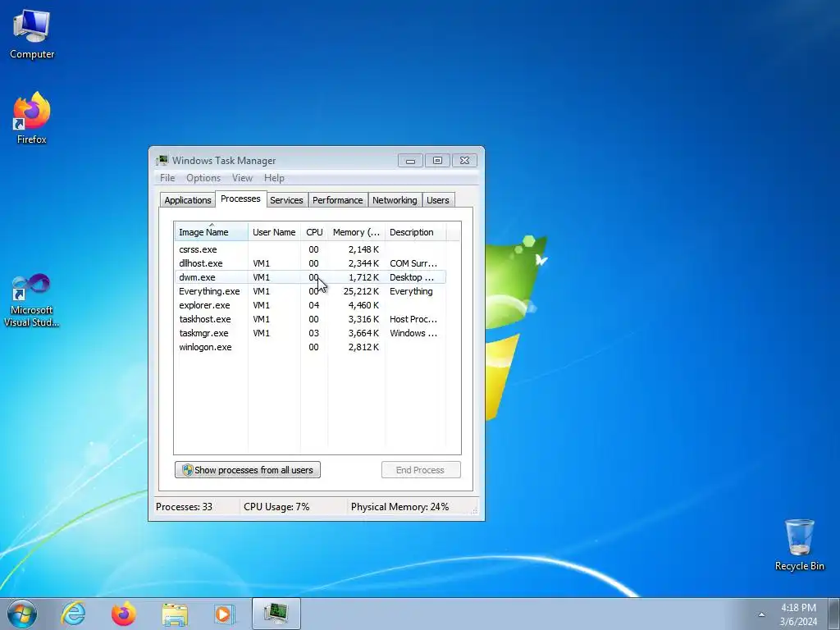Sort by the CPU column header
This screenshot has height=630, width=840.
pyautogui.click(x=314, y=232)
